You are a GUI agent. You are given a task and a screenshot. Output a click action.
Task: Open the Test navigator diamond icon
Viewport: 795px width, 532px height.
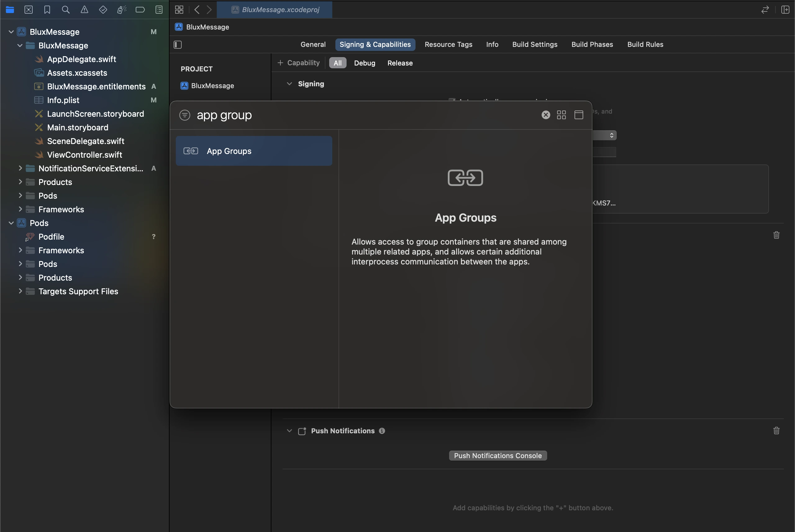pyautogui.click(x=103, y=10)
